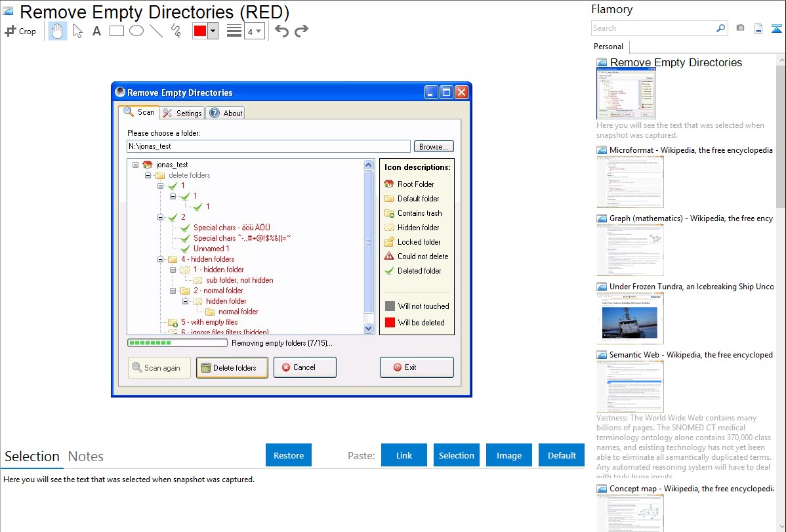The width and height of the screenshot is (786, 532).
Task: Switch to the Selection tab
Action: click(32, 457)
